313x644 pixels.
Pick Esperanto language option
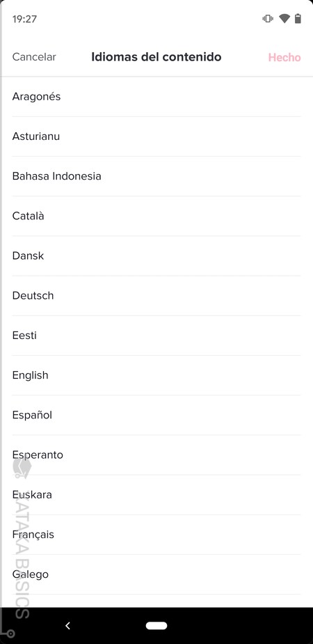156,455
